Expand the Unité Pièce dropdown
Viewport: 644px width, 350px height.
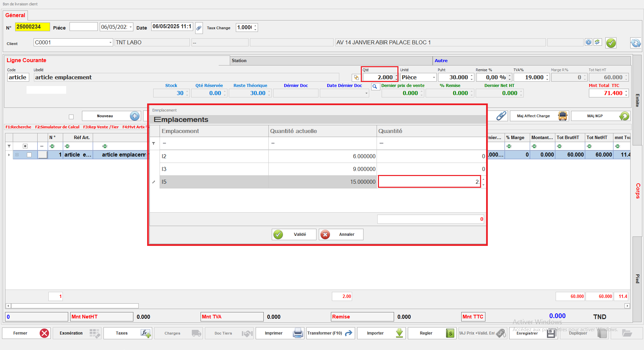pos(433,78)
